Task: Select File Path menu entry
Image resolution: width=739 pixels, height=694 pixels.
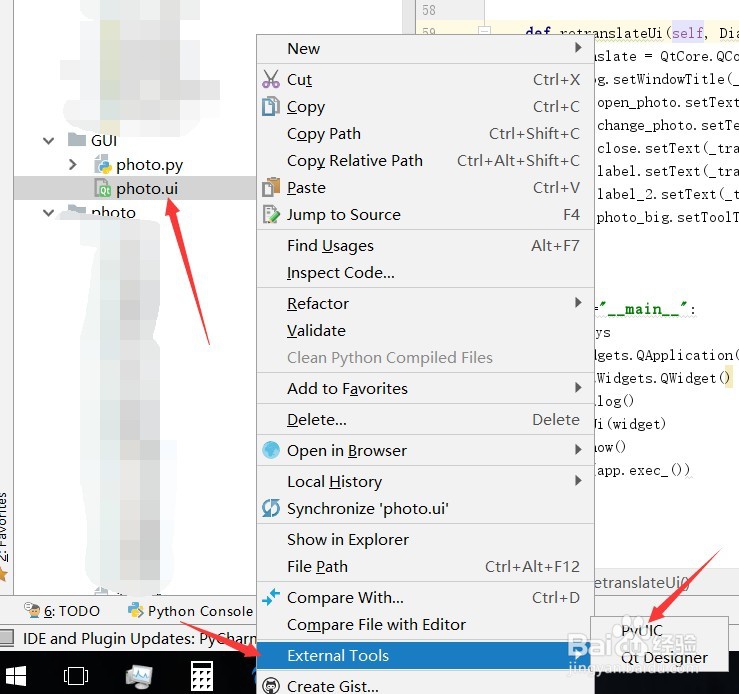Action: (425, 566)
